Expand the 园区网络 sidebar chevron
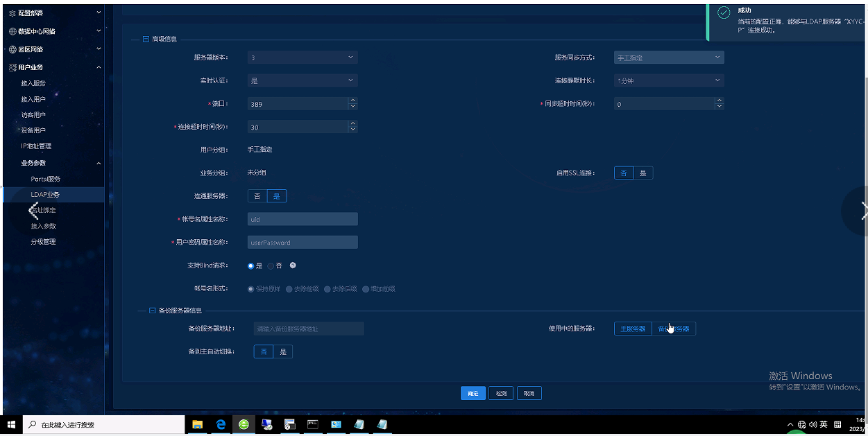Viewport: 868px width, 436px height. pos(99,49)
